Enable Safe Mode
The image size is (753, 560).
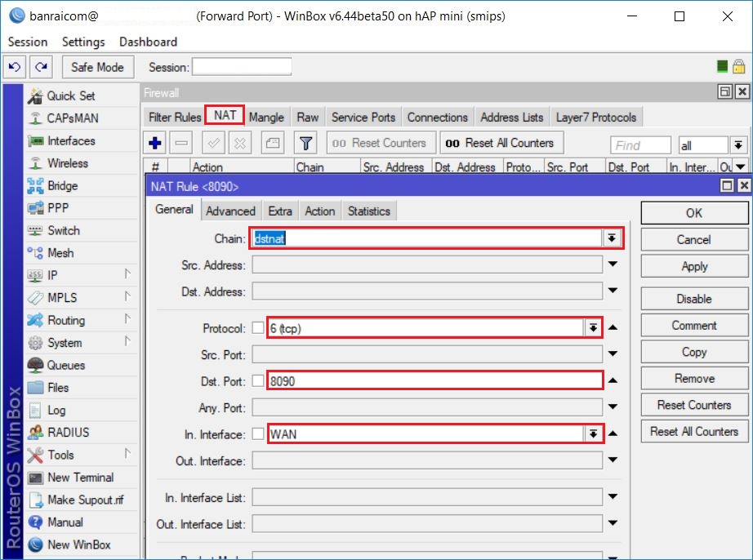(x=97, y=66)
